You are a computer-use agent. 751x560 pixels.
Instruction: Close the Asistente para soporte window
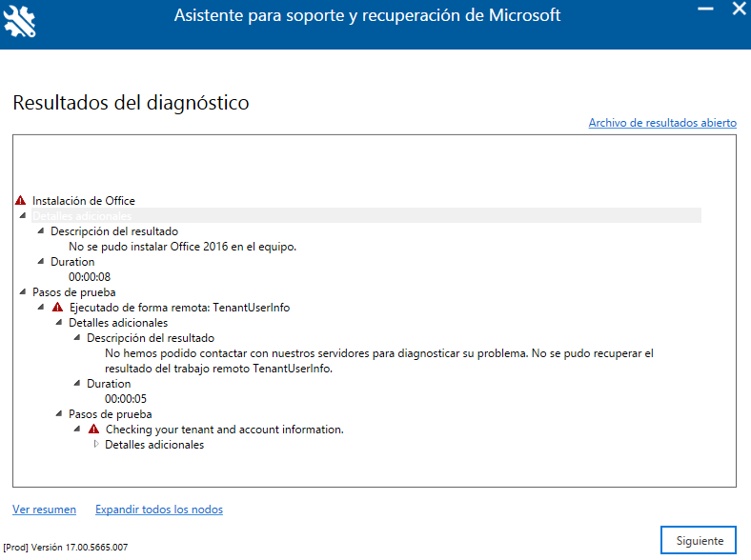tap(739, 9)
